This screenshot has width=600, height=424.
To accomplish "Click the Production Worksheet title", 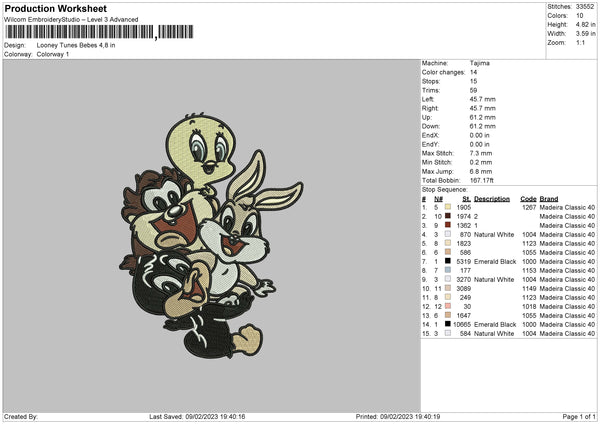I will click(x=56, y=8).
